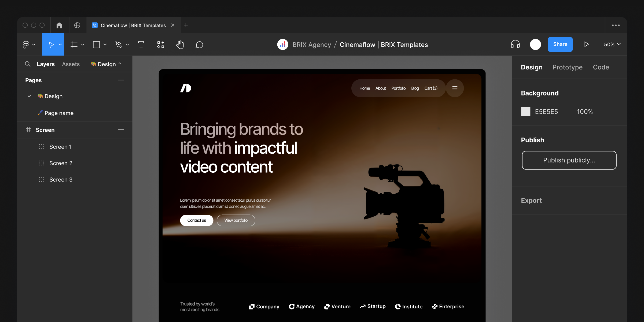This screenshot has height=322, width=644.
Task: Collapse the Design page selector chevron
Action: (120, 64)
